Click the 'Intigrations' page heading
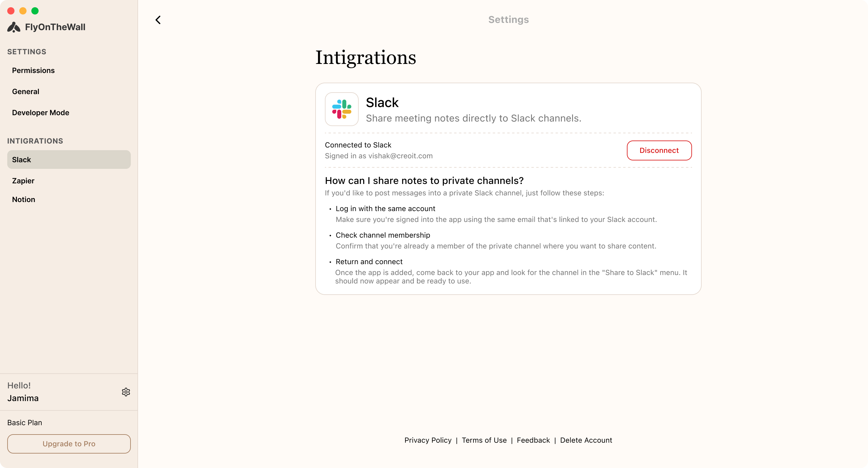The height and width of the screenshot is (468, 868). [366, 58]
